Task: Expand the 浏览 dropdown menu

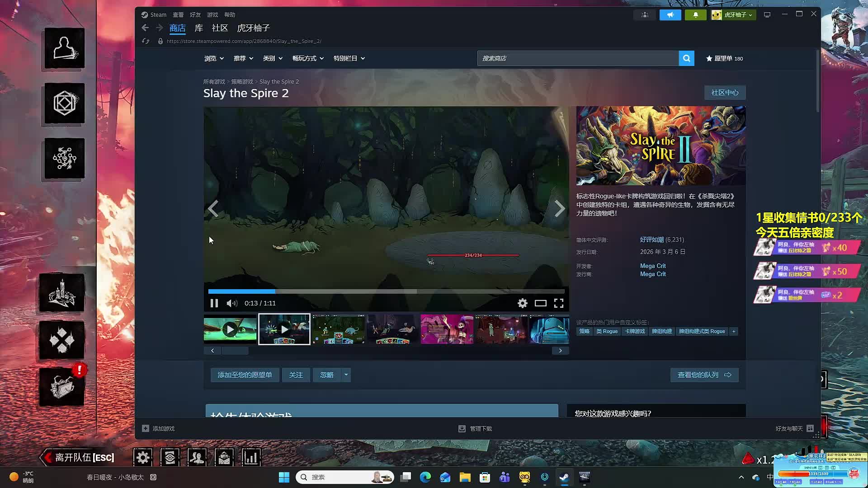Action: click(214, 58)
